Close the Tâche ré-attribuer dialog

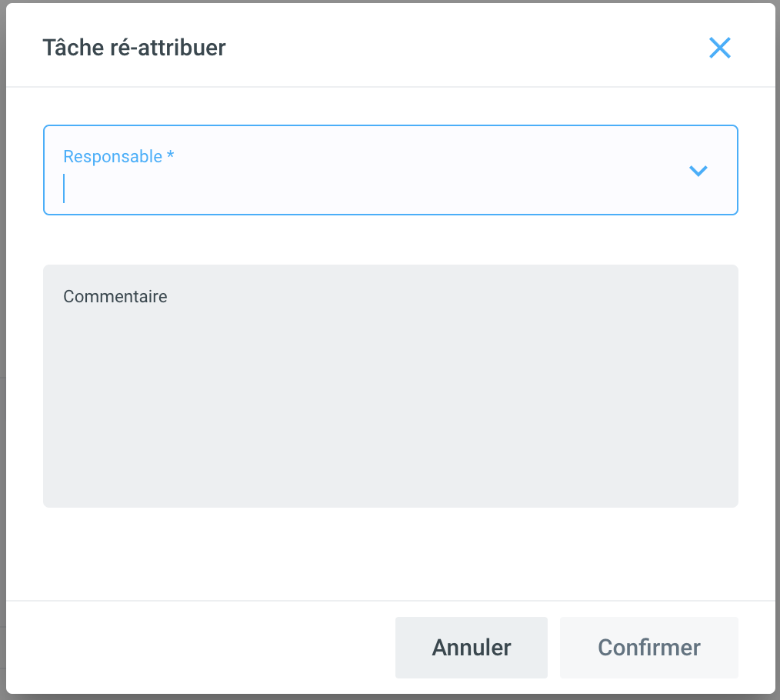point(719,48)
